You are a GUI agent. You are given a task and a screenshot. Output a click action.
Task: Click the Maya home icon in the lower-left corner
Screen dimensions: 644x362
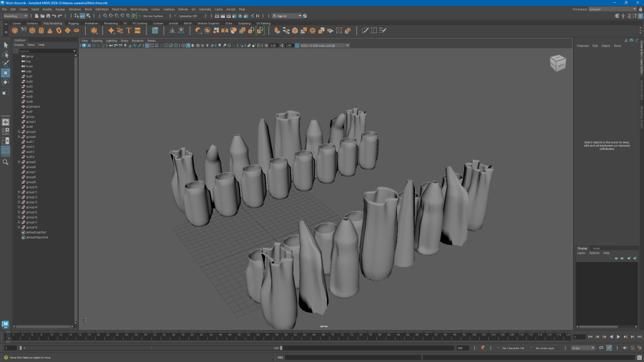(x=5, y=324)
